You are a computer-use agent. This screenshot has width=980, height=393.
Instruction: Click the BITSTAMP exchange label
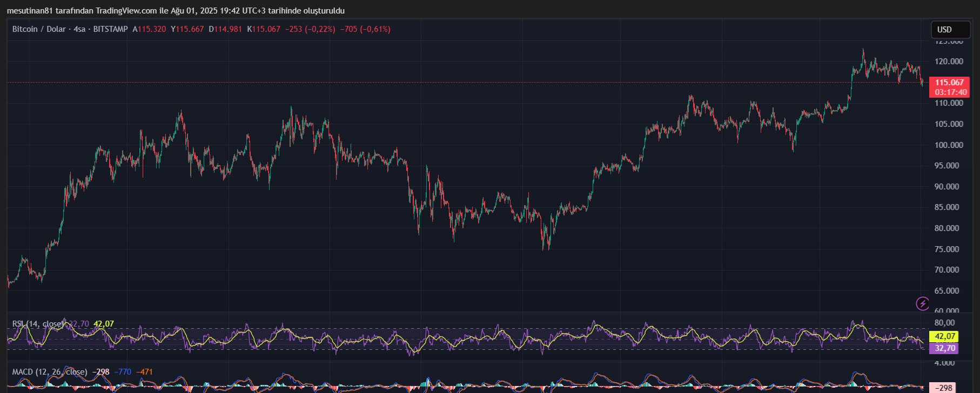point(110,29)
